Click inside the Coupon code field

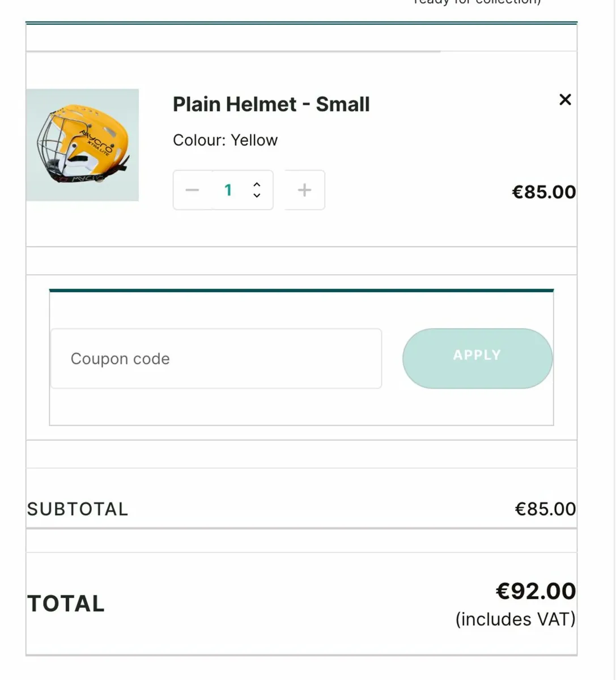[215, 358]
